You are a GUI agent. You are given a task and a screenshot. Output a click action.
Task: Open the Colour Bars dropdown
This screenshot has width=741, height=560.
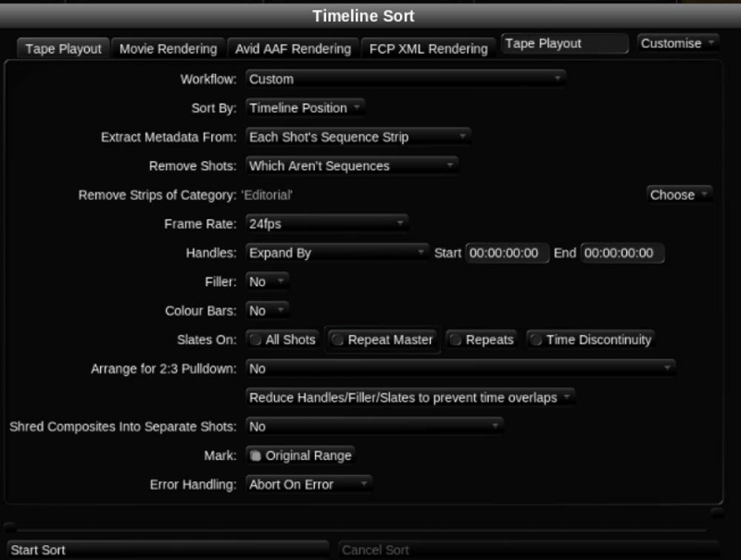click(x=267, y=310)
